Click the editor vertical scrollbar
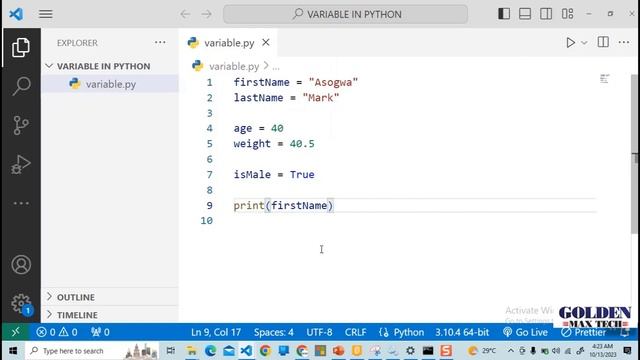Screen dimensions: 640x360 coord(634,154)
